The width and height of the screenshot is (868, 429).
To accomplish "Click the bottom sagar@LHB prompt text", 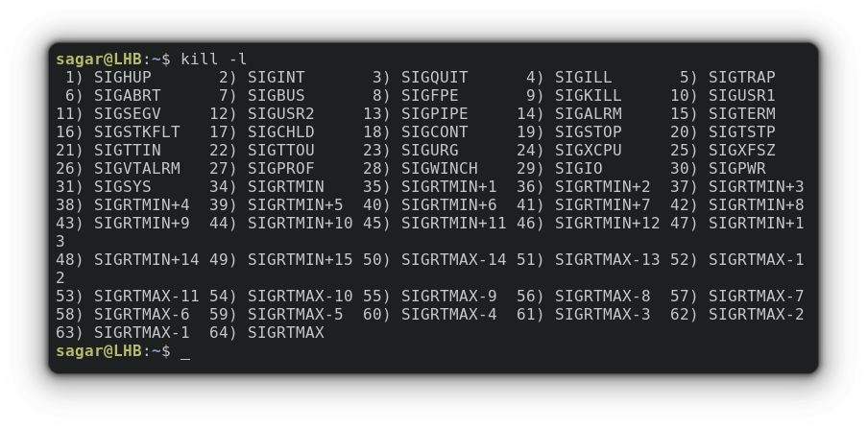I will click(x=99, y=351).
